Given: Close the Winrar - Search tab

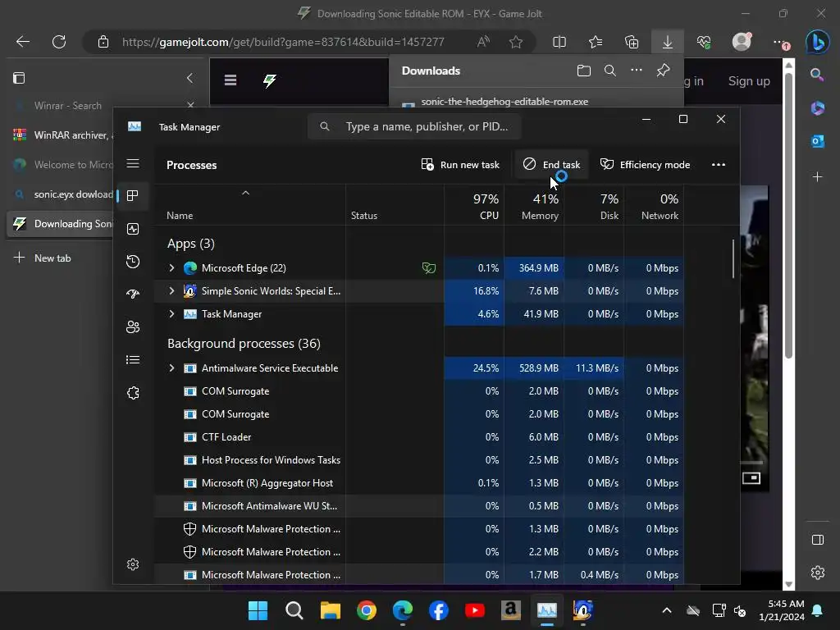Looking at the screenshot, I should (x=190, y=105).
